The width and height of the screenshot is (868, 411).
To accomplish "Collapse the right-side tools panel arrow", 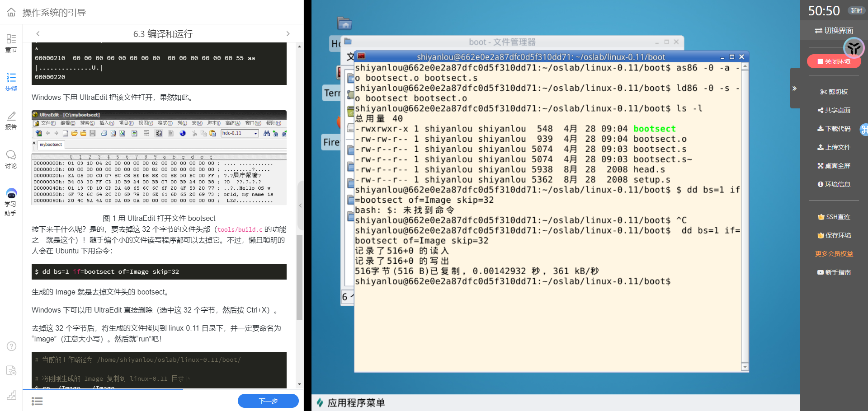I will click(794, 89).
